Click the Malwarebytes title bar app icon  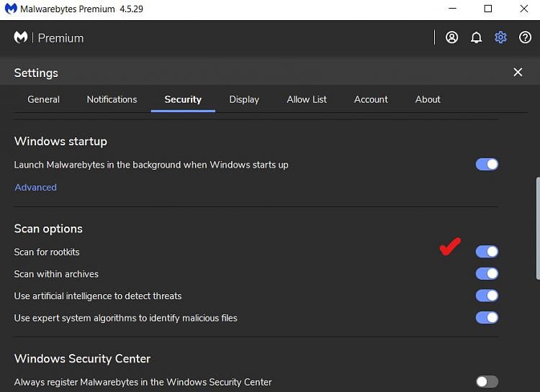tap(11, 9)
